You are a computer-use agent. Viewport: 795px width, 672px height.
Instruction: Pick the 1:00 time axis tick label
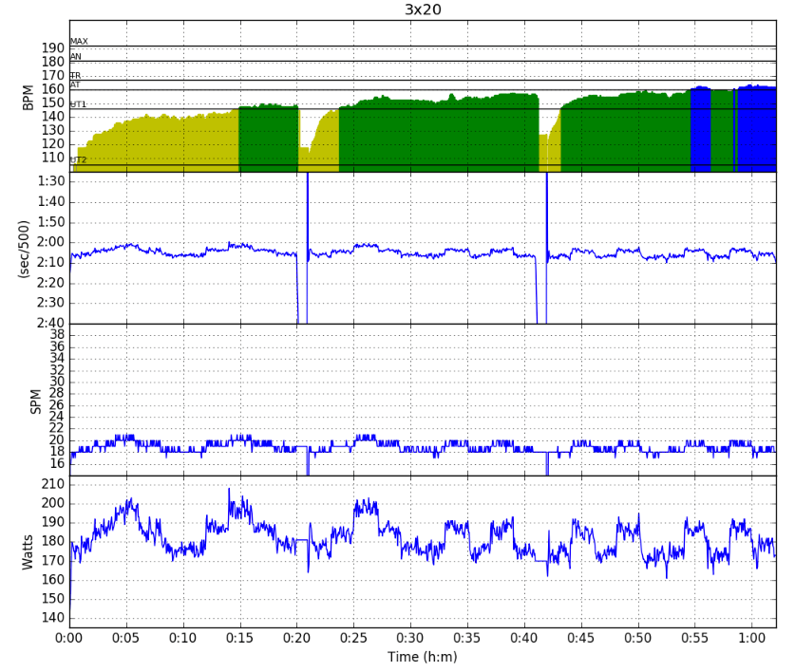(751, 638)
